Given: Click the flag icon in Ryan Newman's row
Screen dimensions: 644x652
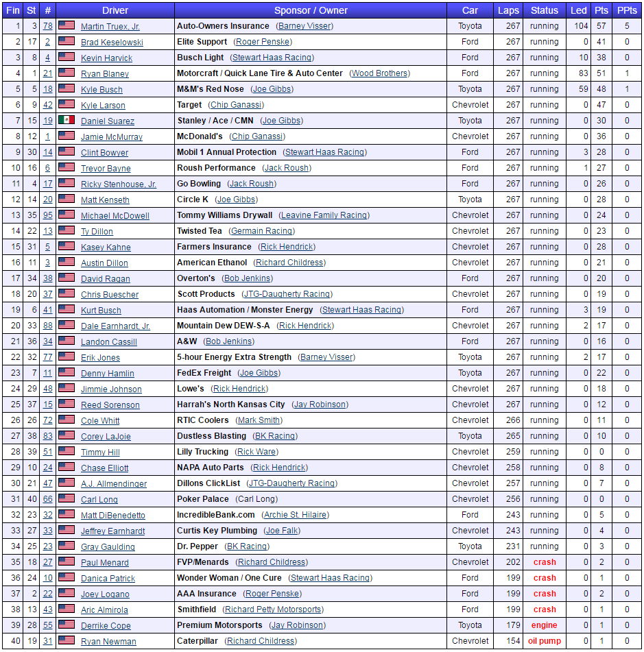Looking at the screenshot, I should click(67, 641).
